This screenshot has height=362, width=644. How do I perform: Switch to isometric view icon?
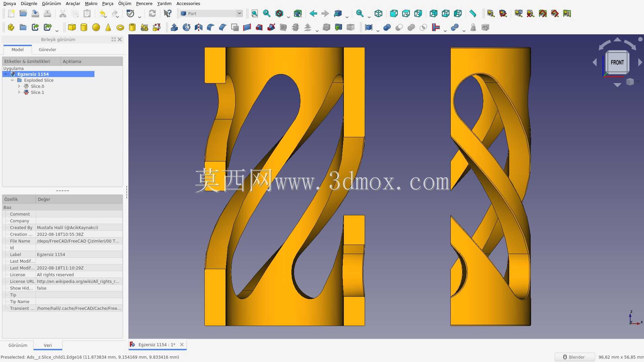click(x=378, y=13)
